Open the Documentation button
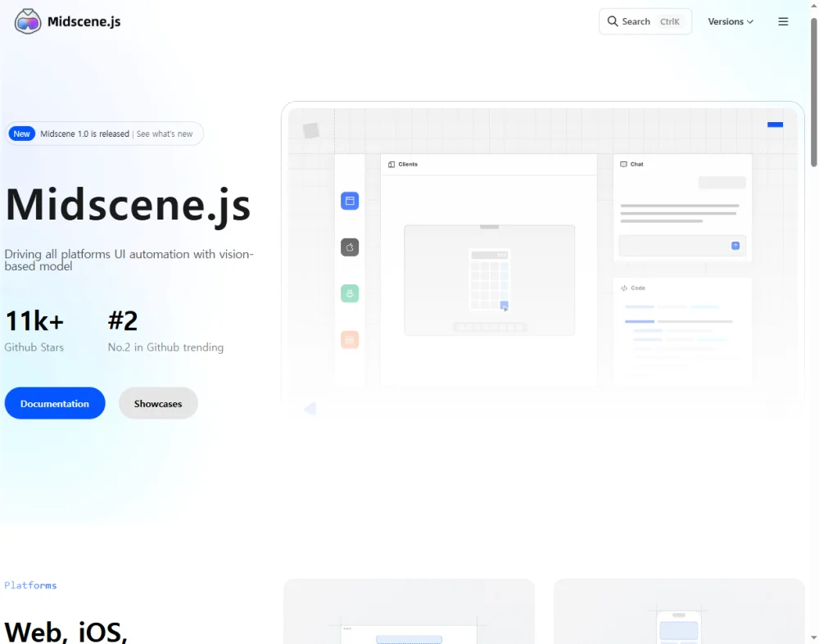The height and width of the screenshot is (644, 819). click(55, 403)
